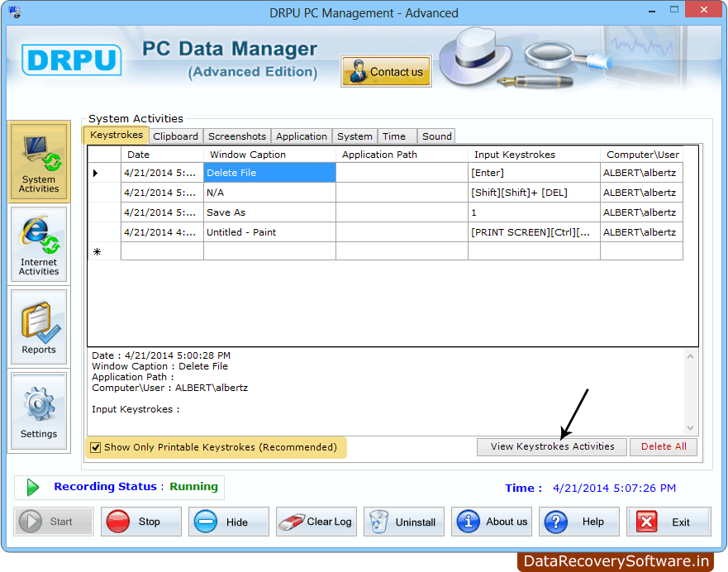
Task: Switch to the Sound tab
Action: (436, 136)
